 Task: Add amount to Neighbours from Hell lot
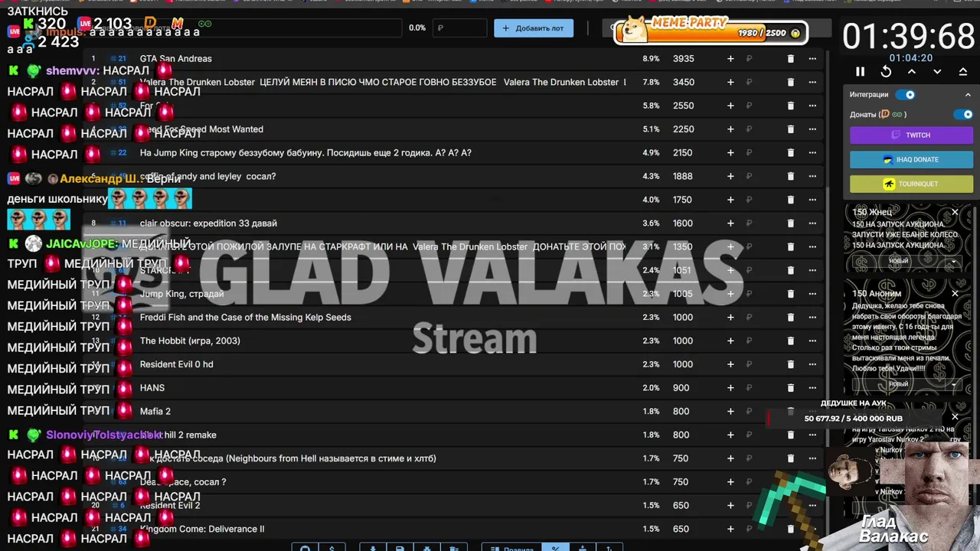(x=730, y=458)
